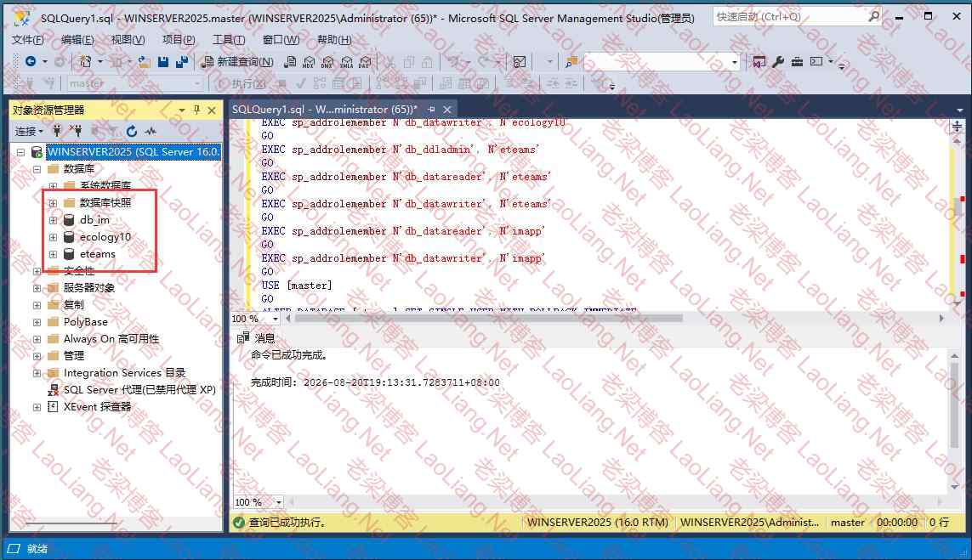Click the DAX query icon
Image resolution: width=972 pixels, height=560 pixels.
point(365,61)
